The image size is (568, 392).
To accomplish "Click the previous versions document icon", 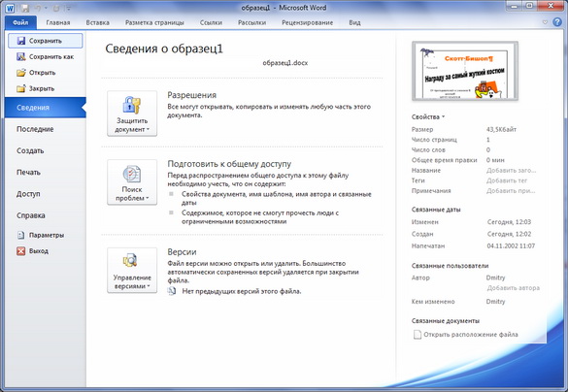I will (172, 291).
